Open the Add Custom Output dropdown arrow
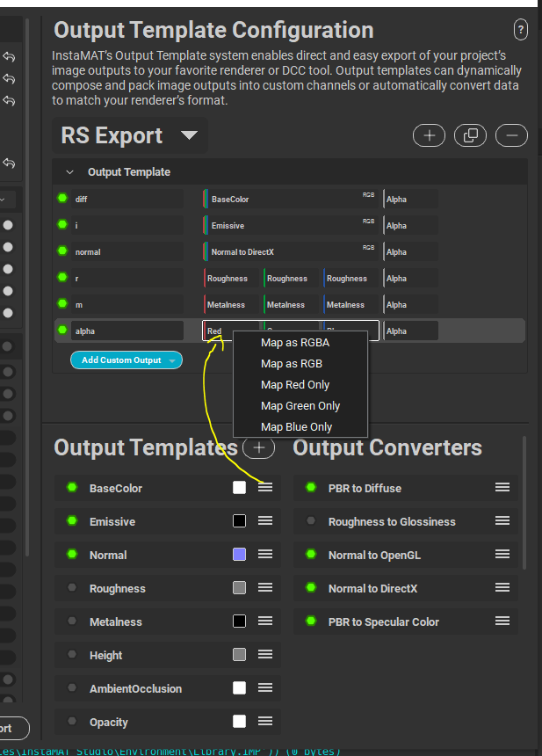Viewport: 542px width, 756px height. [173, 360]
